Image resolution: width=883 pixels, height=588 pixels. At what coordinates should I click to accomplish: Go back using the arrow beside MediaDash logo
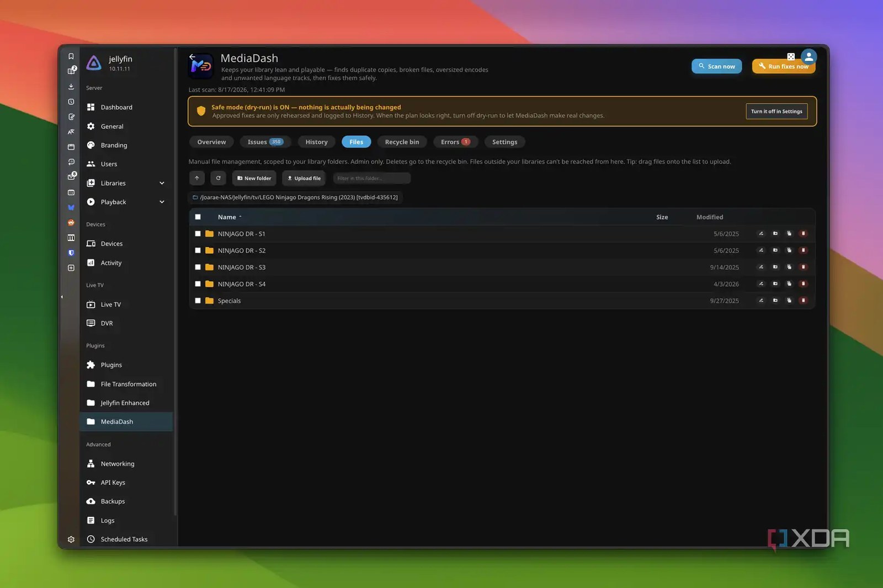[x=192, y=57]
